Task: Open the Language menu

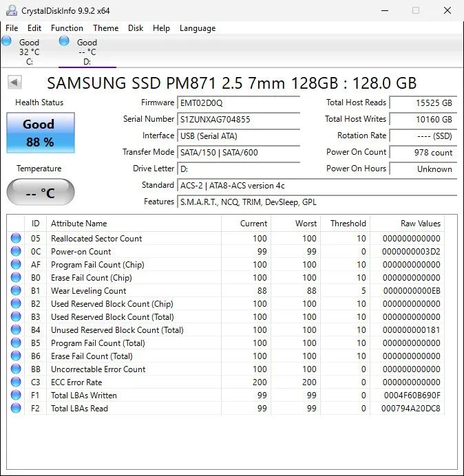Action: [x=198, y=28]
